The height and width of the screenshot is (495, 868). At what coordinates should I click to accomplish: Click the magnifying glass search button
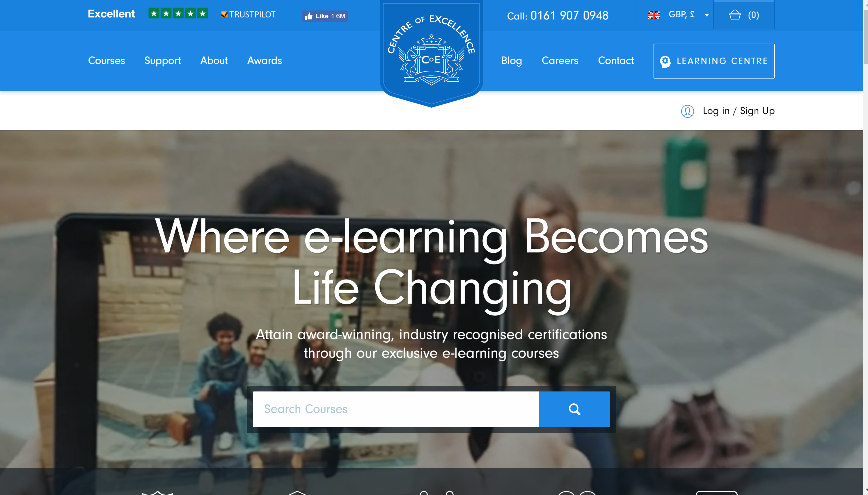tap(574, 409)
